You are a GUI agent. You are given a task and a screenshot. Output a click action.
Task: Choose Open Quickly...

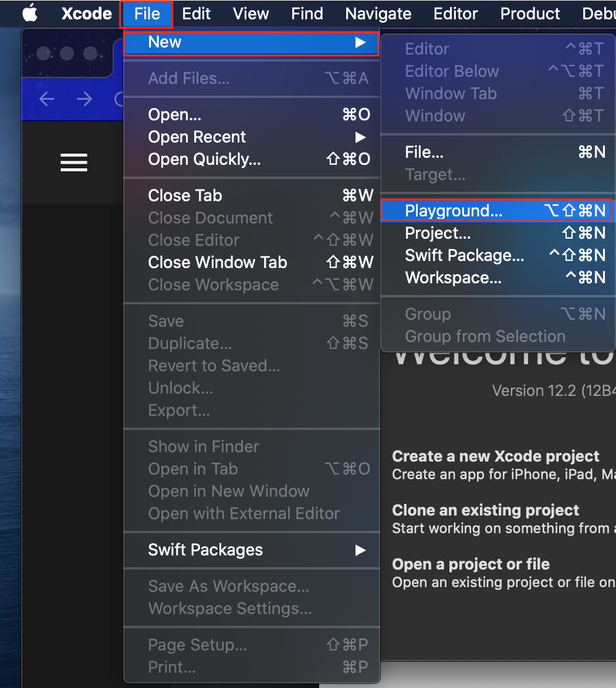(252, 160)
